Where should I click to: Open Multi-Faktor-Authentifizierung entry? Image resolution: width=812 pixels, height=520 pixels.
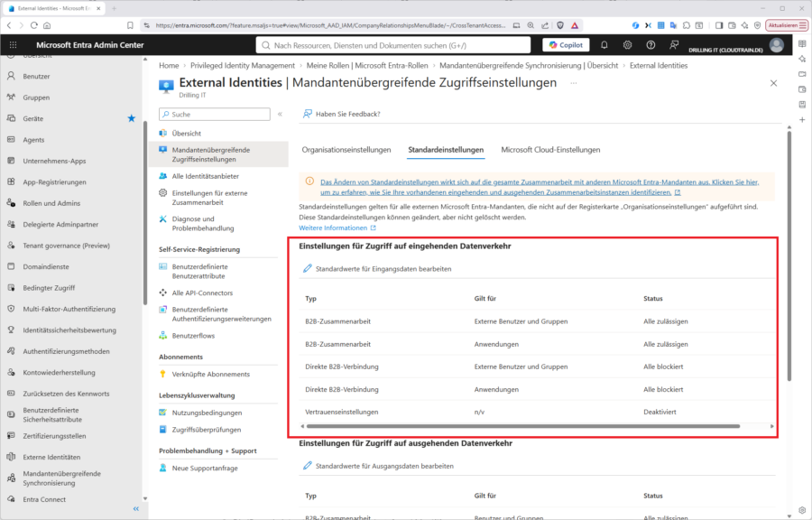point(69,310)
